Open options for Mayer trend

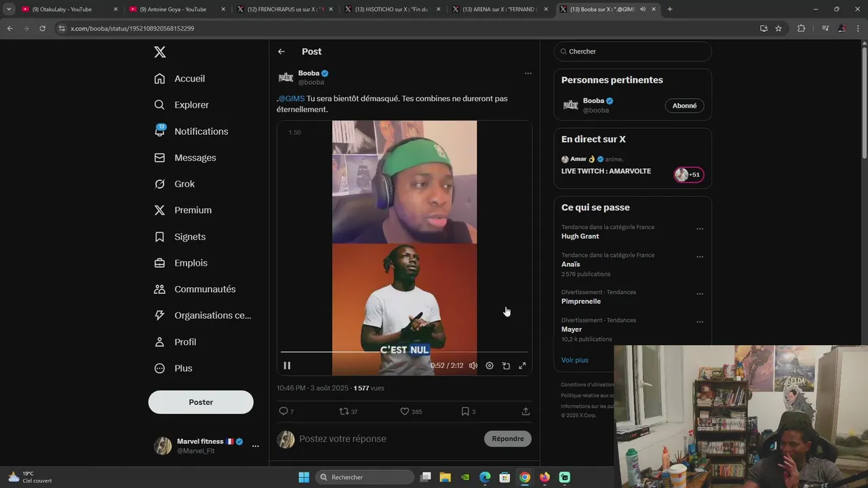tap(700, 322)
